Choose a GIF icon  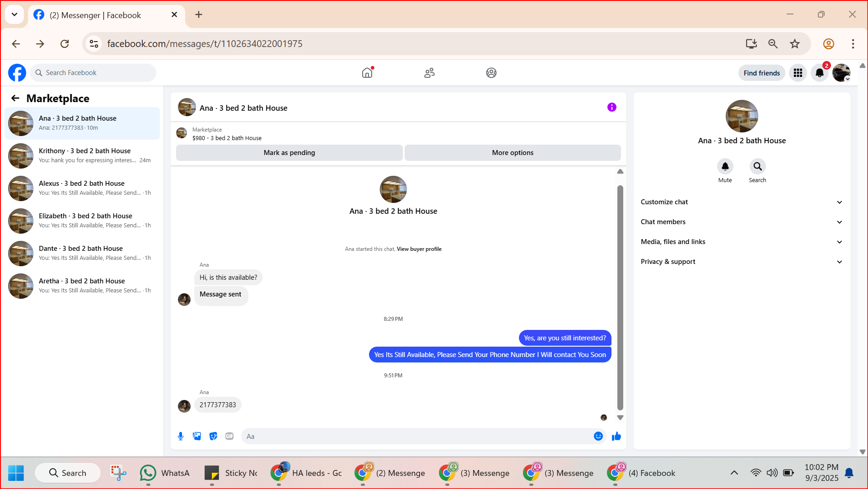(229, 436)
